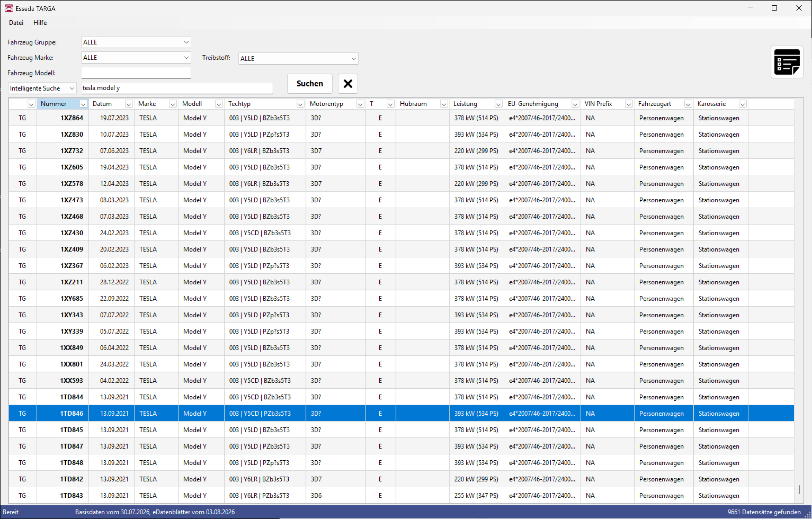812x519 pixels.
Task: Open the Techtyp column filter arrow
Action: pyautogui.click(x=300, y=104)
